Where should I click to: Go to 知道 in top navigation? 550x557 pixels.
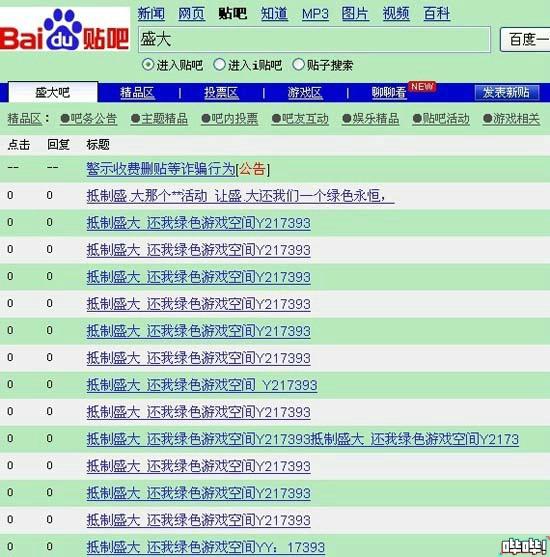274,14
